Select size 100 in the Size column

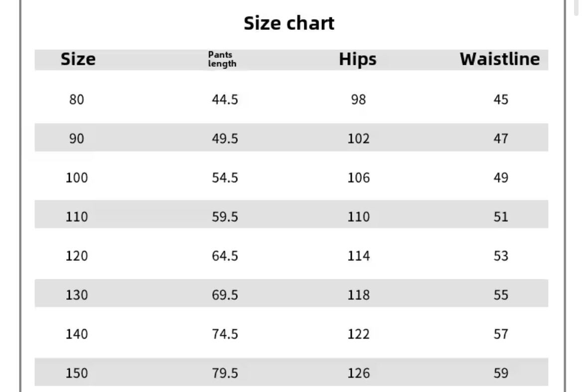pyautogui.click(x=77, y=178)
